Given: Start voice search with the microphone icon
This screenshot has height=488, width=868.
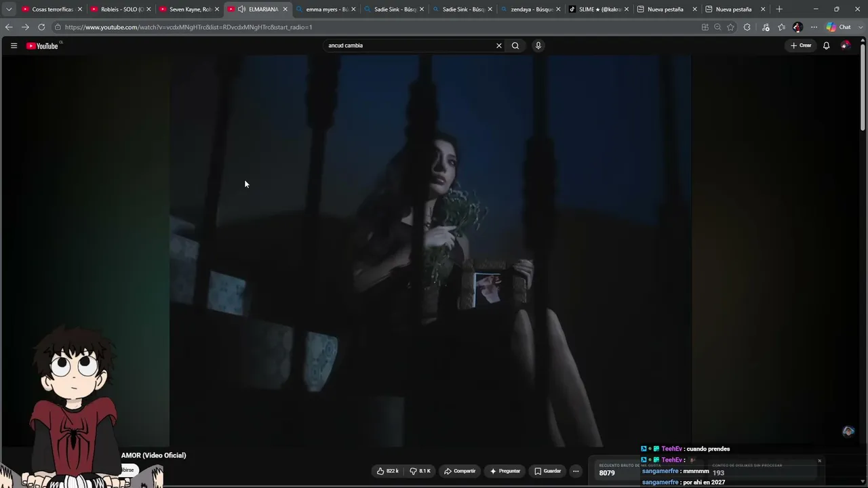Looking at the screenshot, I should click(x=538, y=45).
